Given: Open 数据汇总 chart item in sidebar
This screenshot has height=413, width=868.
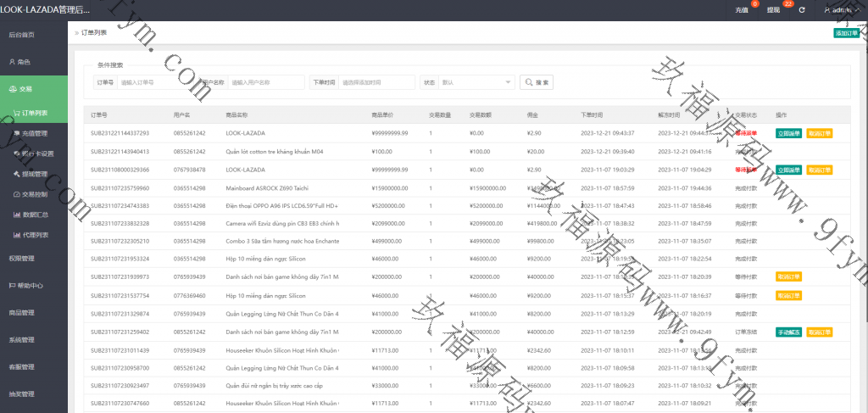Looking at the screenshot, I should pos(32,215).
